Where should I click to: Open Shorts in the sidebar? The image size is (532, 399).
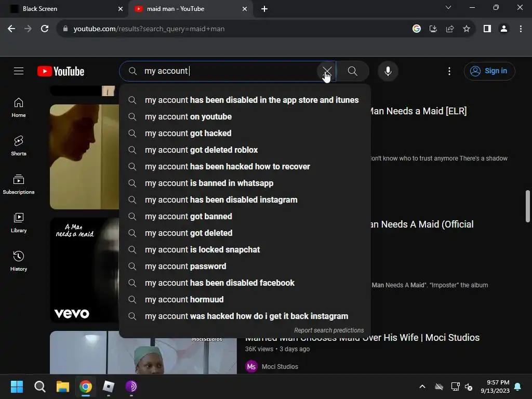[19, 146]
